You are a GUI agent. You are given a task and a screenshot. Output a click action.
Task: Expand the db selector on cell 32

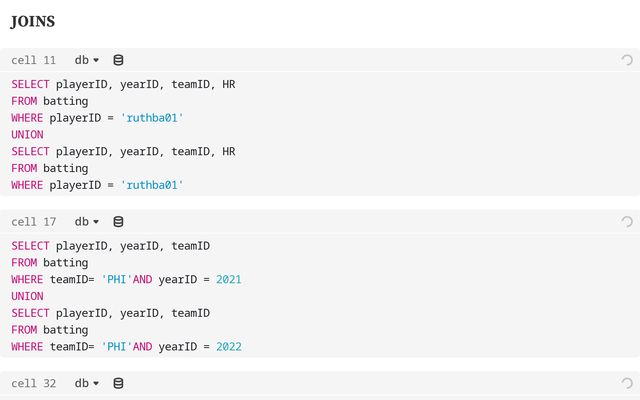[87, 384]
